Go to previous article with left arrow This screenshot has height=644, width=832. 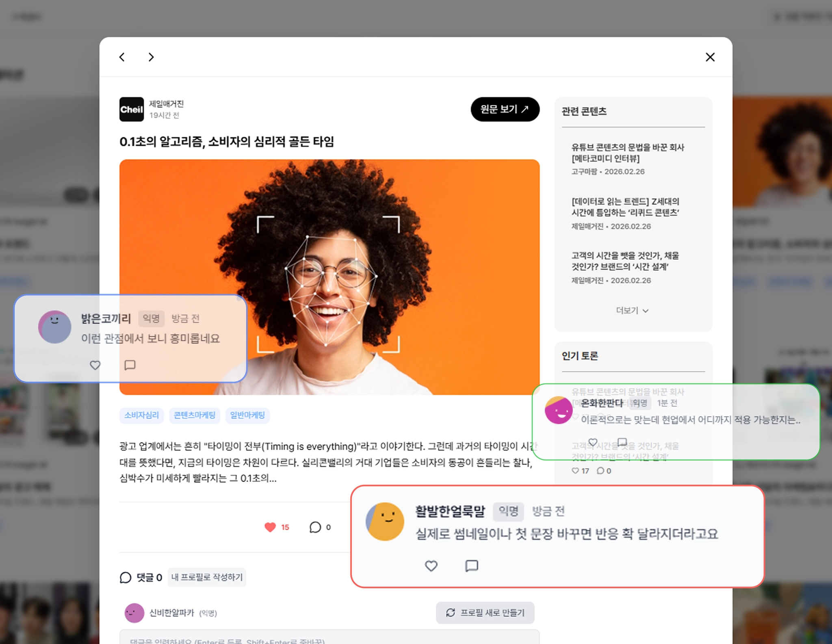coord(122,57)
